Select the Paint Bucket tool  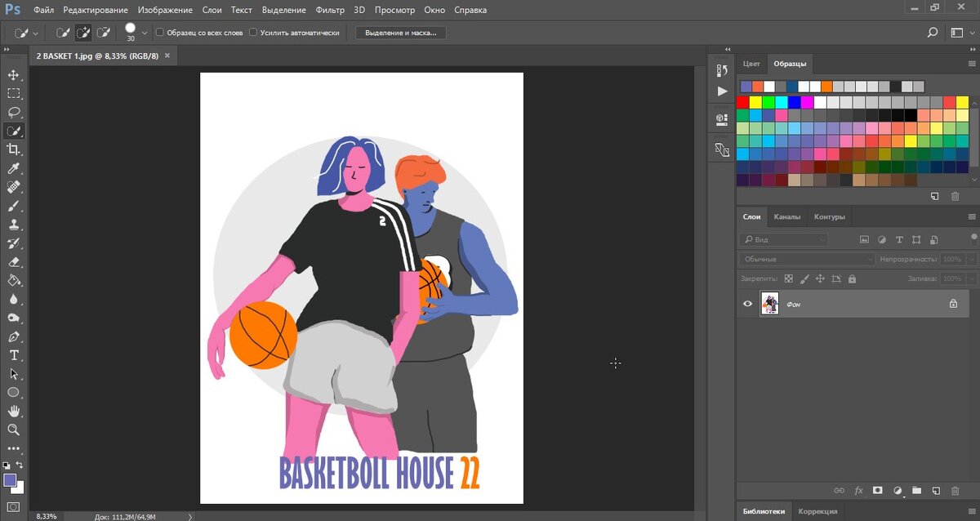(14, 280)
